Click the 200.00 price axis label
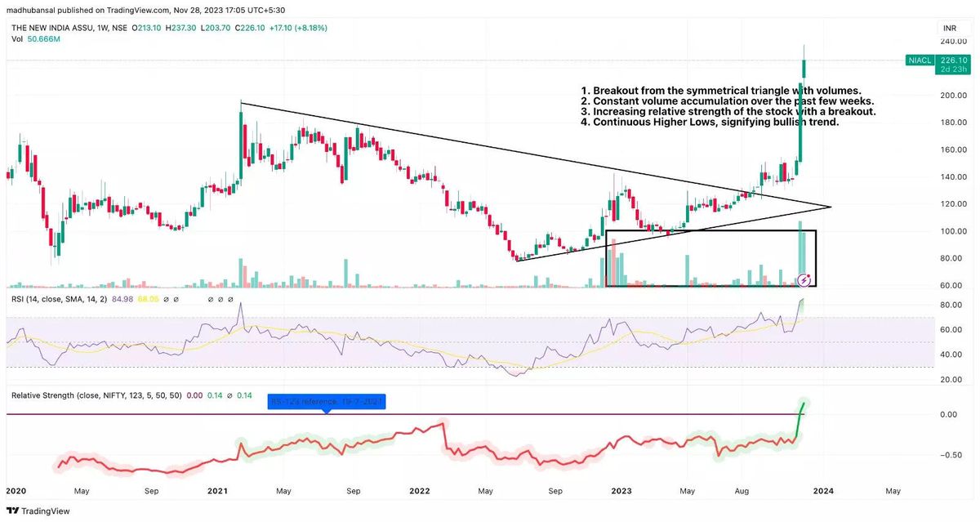The image size is (980, 522). (x=954, y=96)
